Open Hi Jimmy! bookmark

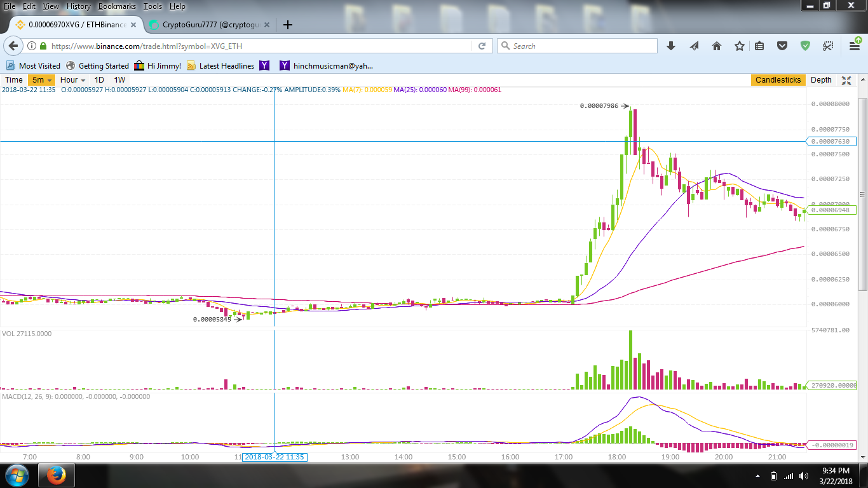click(x=158, y=66)
